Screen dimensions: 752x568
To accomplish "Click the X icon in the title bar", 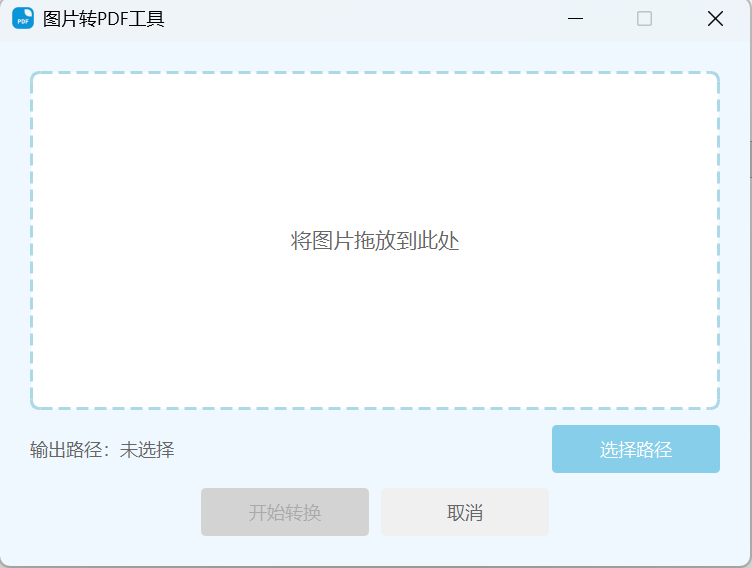I will [x=715, y=19].
